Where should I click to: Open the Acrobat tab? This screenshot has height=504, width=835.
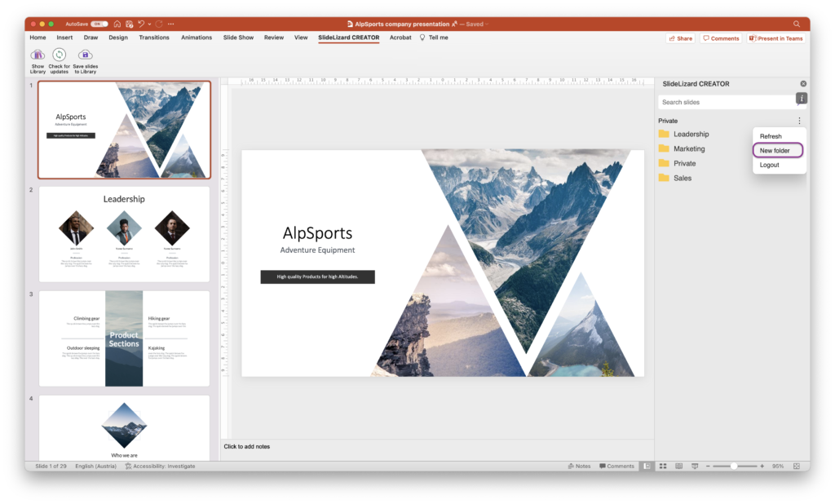pos(400,38)
